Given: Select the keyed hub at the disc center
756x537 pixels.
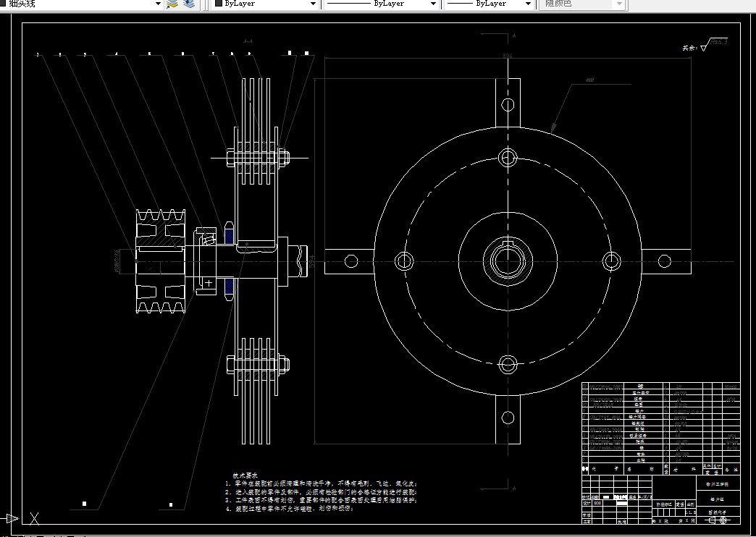Looking at the screenshot, I should [x=507, y=261].
